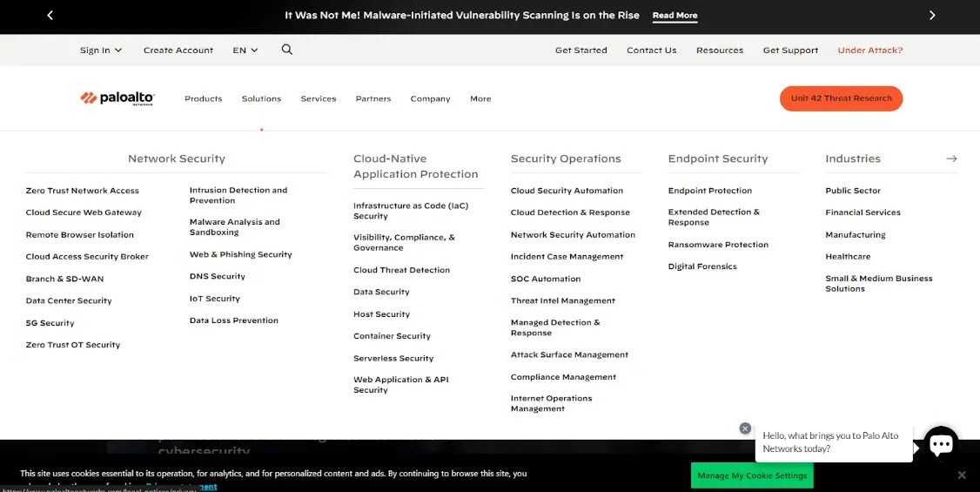Expand the Sign In dropdown
The image size is (980, 492).
pos(101,50)
